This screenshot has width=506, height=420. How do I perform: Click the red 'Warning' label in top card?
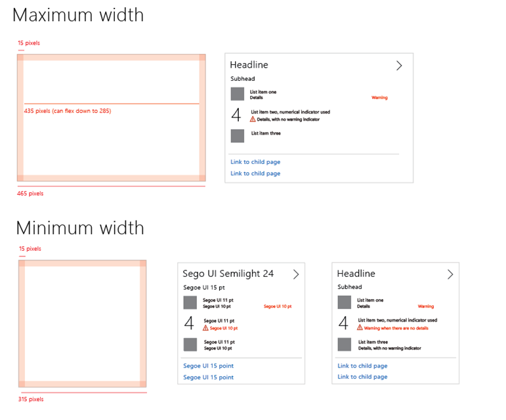(379, 97)
